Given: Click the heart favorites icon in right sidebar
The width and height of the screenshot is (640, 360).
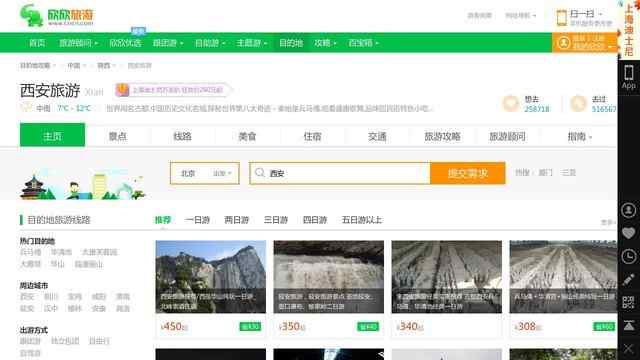Looking at the screenshot, I should click(x=629, y=233).
